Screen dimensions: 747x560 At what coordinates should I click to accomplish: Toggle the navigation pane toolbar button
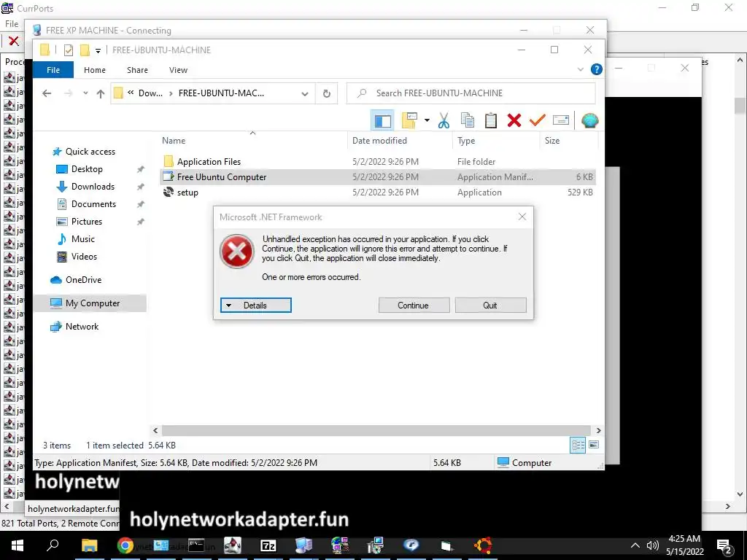coord(382,120)
